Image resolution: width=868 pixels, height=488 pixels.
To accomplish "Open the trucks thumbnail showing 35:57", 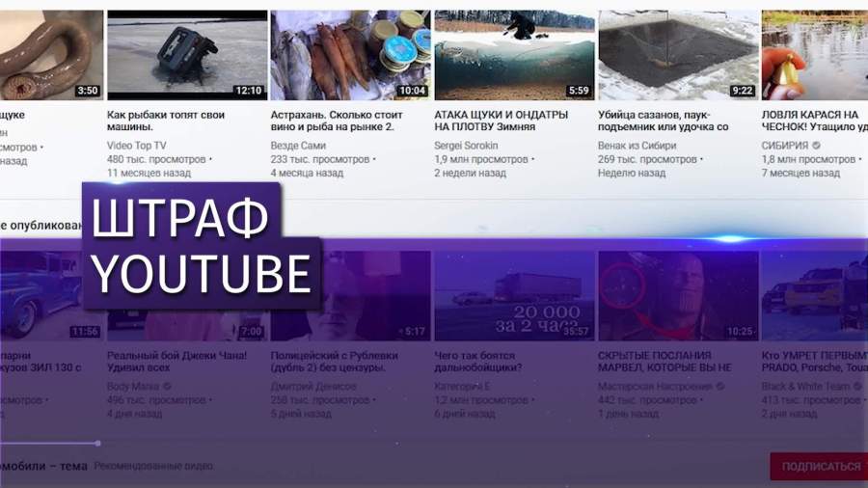I will [x=514, y=295].
